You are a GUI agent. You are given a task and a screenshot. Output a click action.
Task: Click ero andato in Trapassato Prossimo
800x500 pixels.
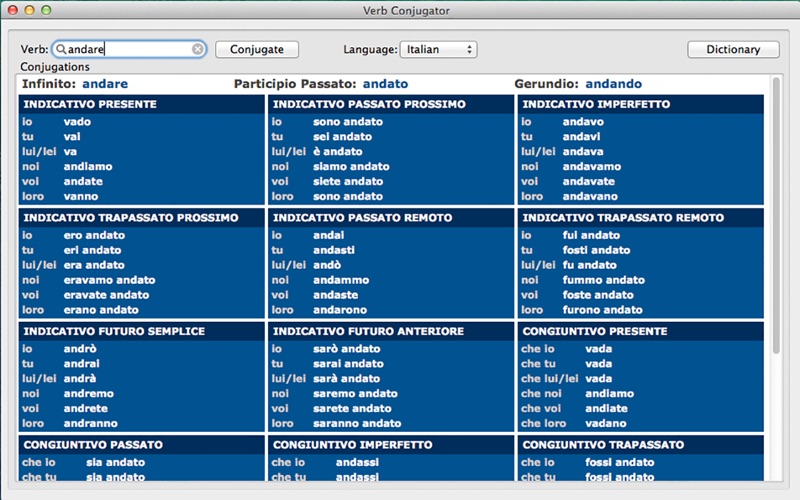[x=94, y=235]
